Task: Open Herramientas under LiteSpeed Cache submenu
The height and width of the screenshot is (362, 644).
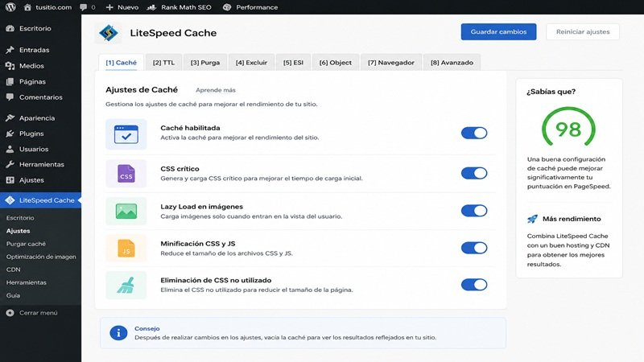Action: [x=27, y=282]
